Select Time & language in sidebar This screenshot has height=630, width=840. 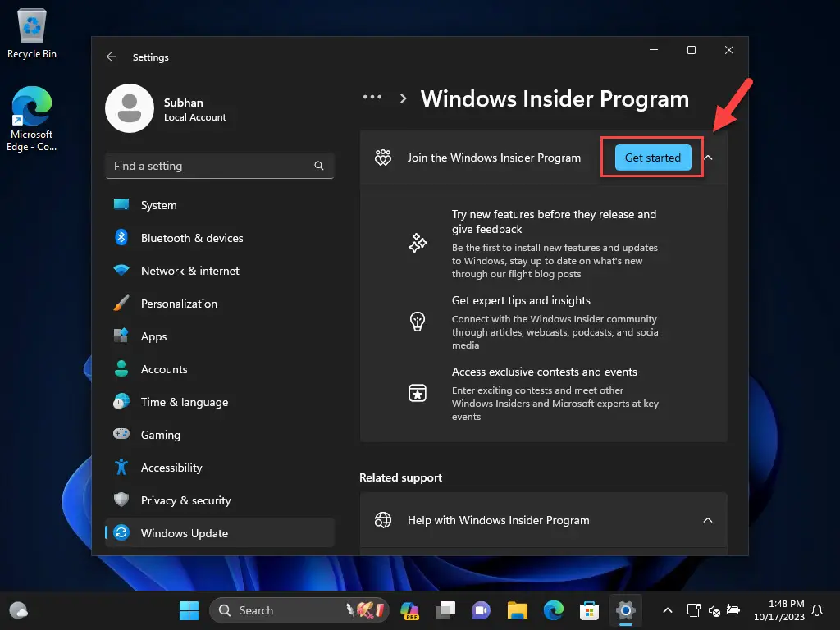(220, 402)
